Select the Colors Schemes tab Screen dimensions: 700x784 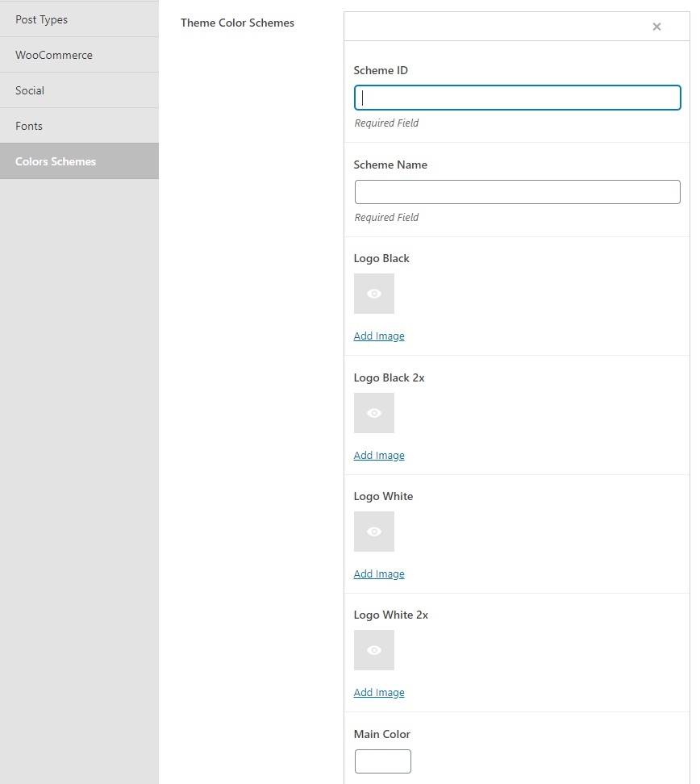pyautogui.click(x=80, y=161)
